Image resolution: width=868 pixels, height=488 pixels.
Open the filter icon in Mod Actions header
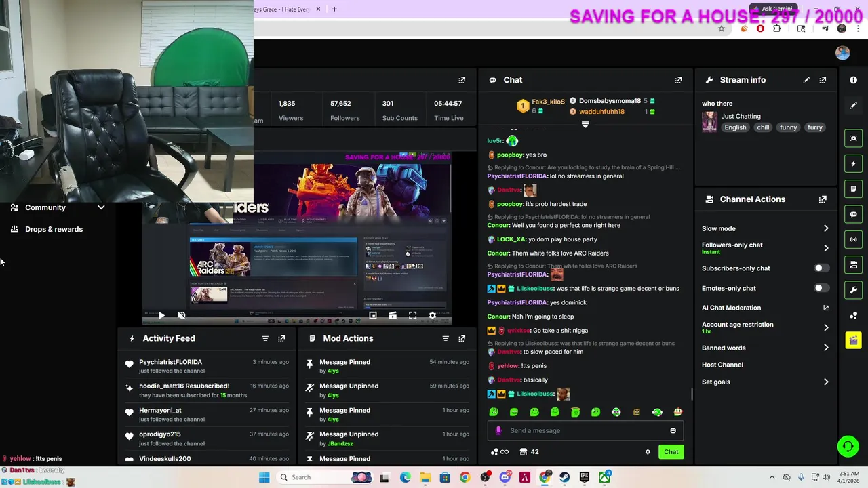(x=446, y=338)
